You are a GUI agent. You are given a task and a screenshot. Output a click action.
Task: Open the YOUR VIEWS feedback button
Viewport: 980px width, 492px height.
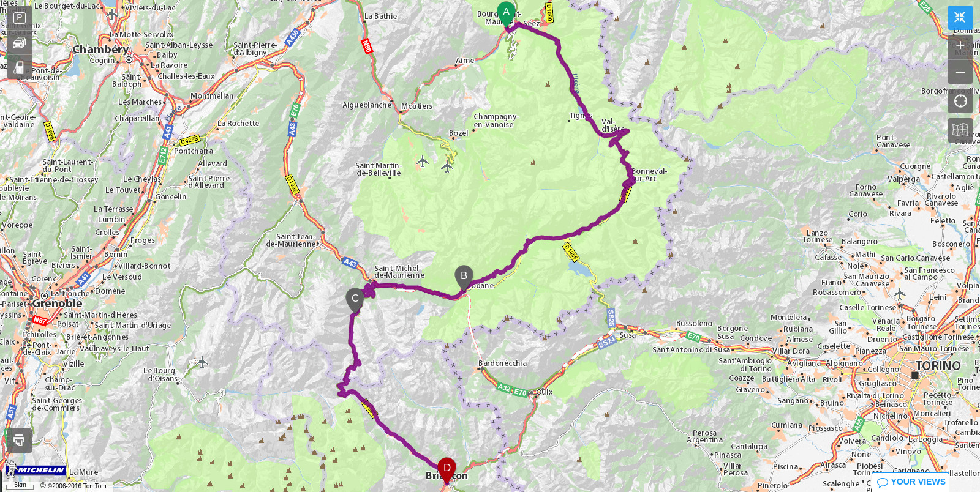click(x=910, y=482)
